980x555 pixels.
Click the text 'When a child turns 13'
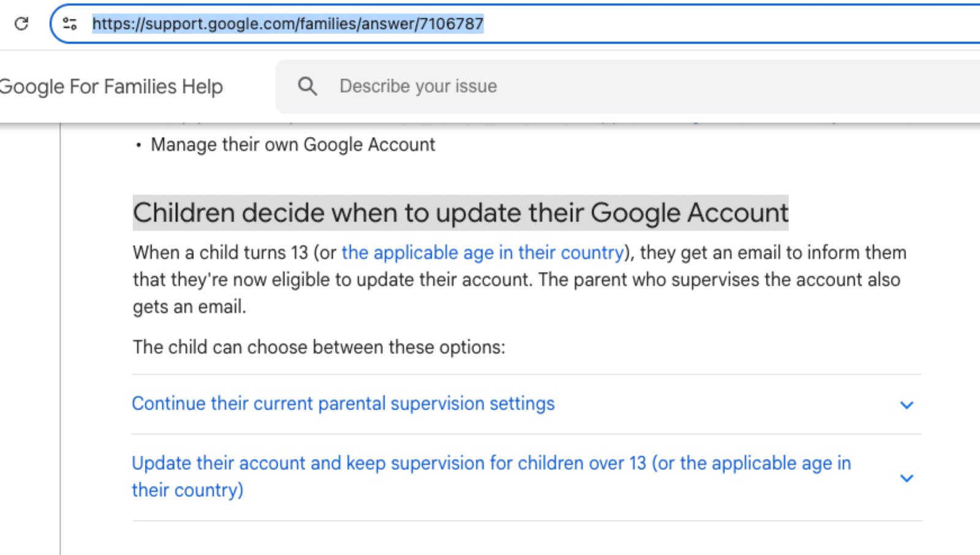[x=221, y=253]
